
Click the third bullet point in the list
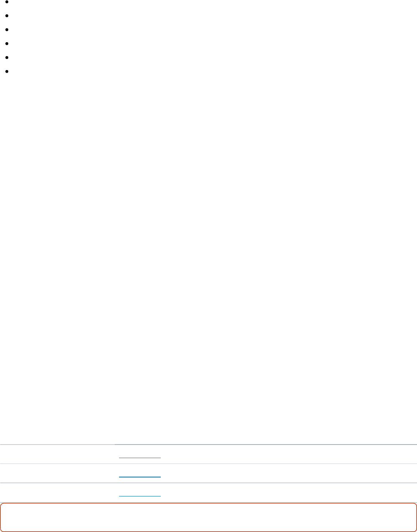coord(7,30)
